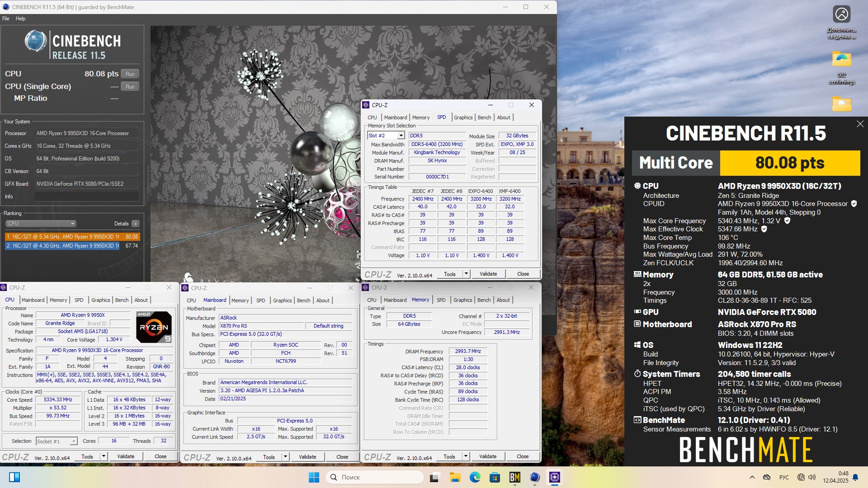This screenshot has width=868, height=488.
Task: Open the notifications bell icon
Action: coord(855,477)
